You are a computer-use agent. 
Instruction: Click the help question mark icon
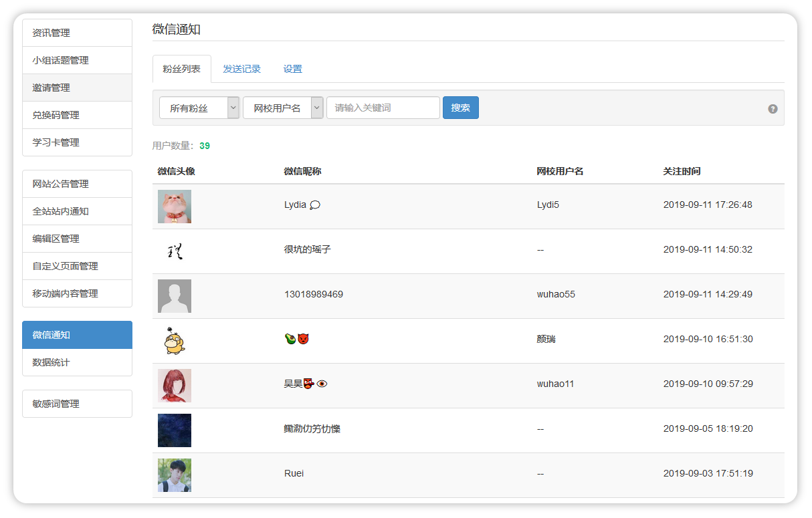(773, 109)
